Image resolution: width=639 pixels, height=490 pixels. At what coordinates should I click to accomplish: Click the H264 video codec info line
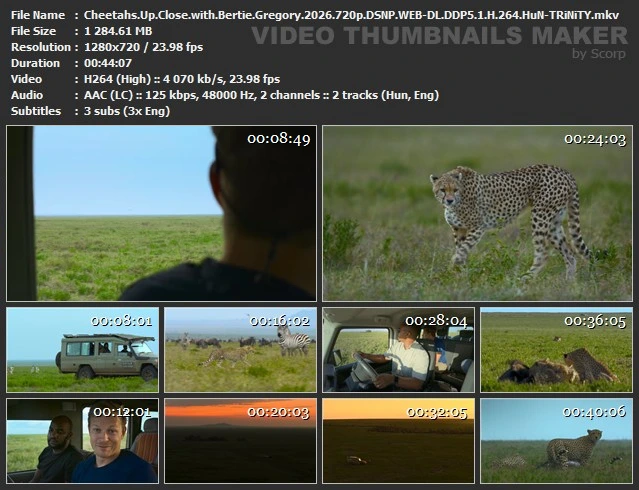(x=182, y=79)
